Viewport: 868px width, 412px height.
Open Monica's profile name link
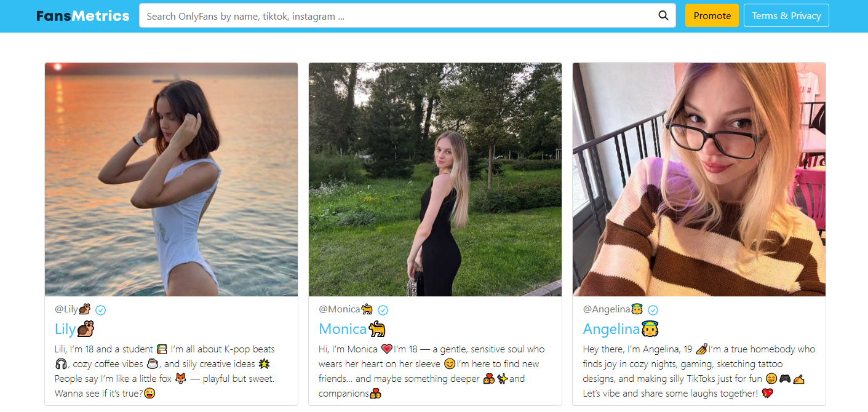pos(342,329)
